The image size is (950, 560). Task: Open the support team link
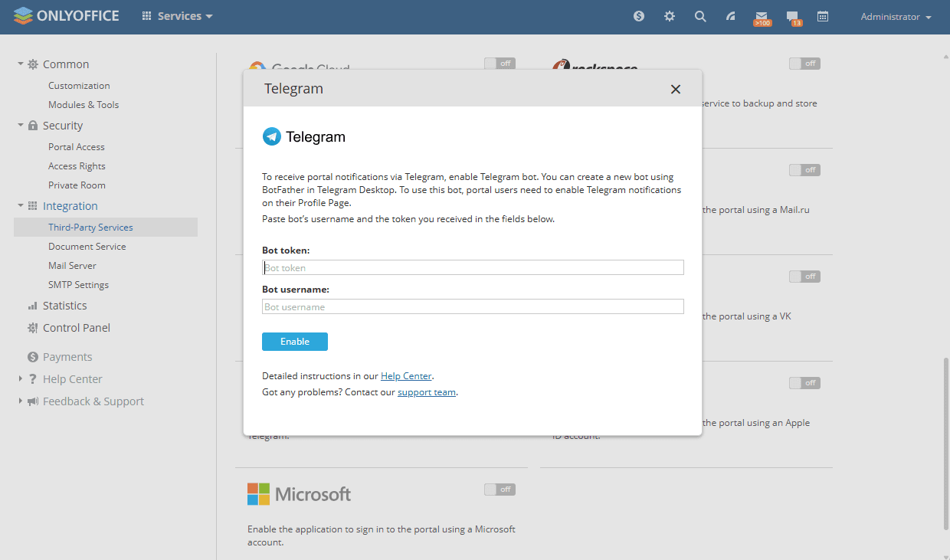[x=427, y=392]
